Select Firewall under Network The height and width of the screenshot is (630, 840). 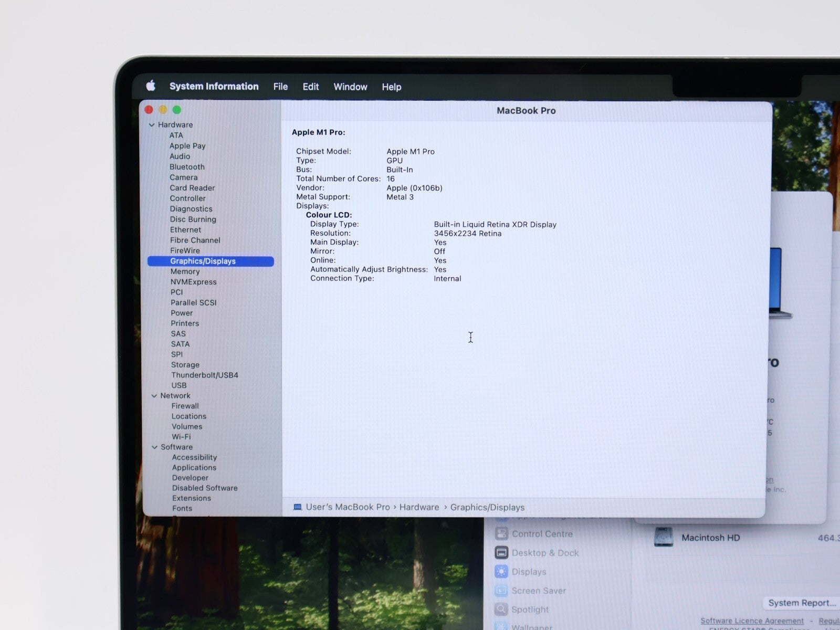(185, 406)
